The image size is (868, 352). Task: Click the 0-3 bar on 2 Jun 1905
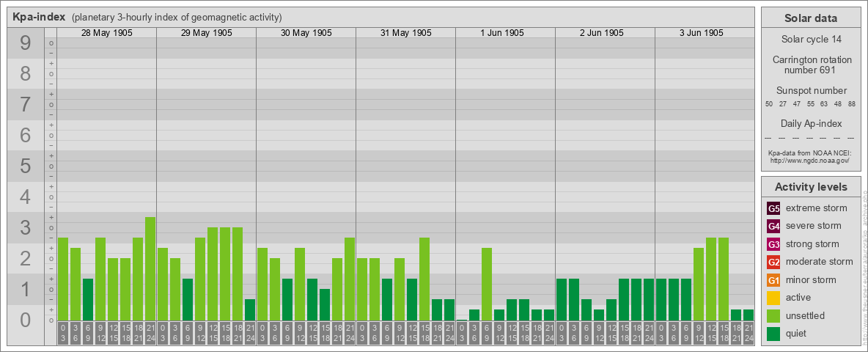pyautogui.click(x=562, y=299)
